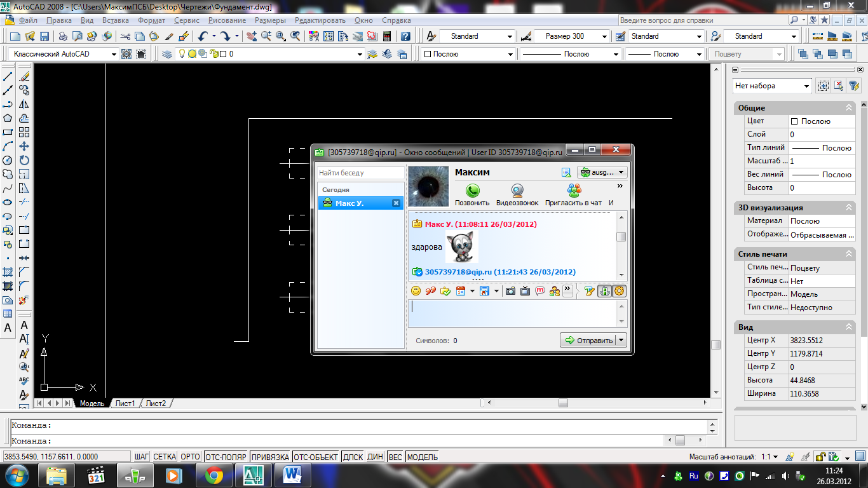Select the Polygon drawing tool
The image size is (868, 488).
pos(8,118)
